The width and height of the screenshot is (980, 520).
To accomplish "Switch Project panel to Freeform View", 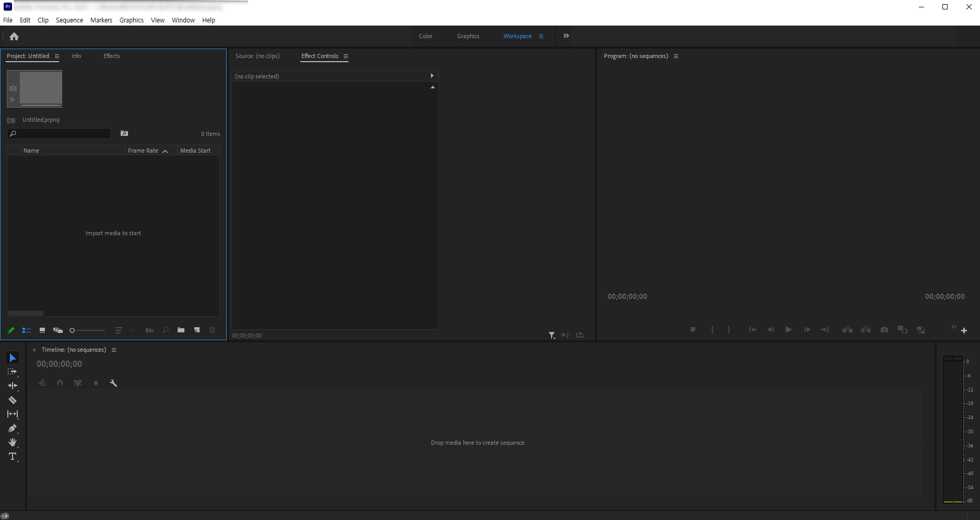I will [x=58, y=330].
